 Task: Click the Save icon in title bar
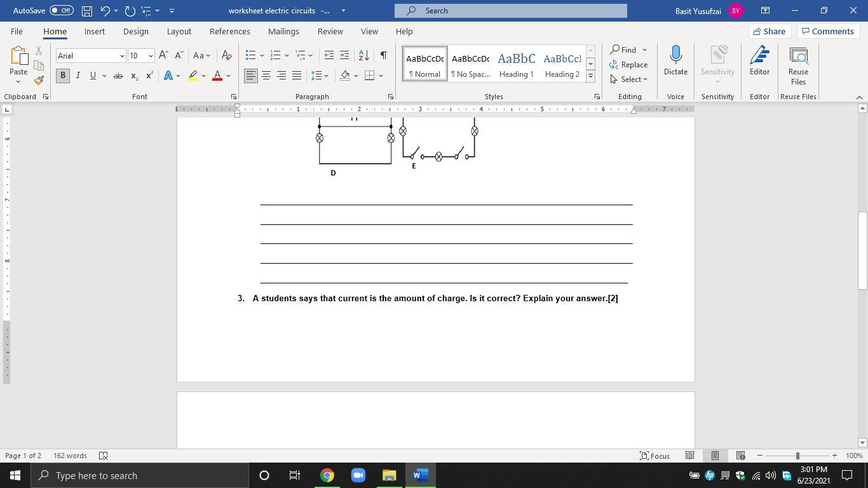87,11
